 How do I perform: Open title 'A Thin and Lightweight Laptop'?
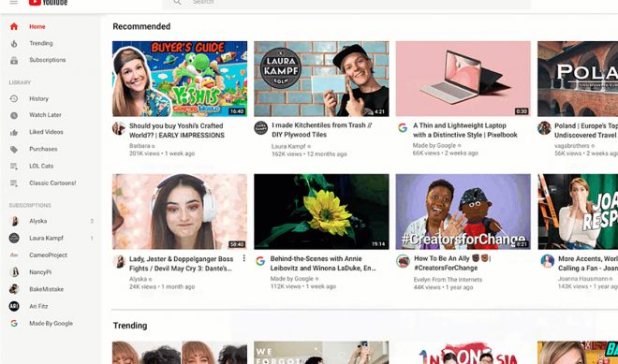[x=465, y=130]
